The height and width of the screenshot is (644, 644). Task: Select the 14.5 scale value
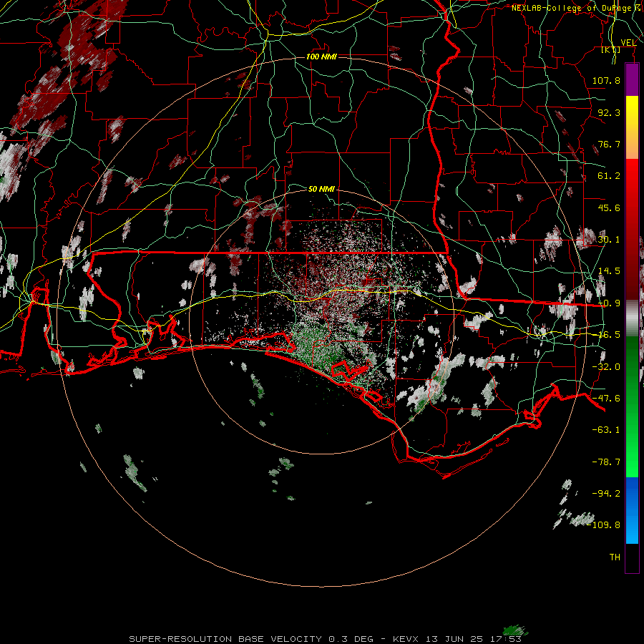point(609,271)
